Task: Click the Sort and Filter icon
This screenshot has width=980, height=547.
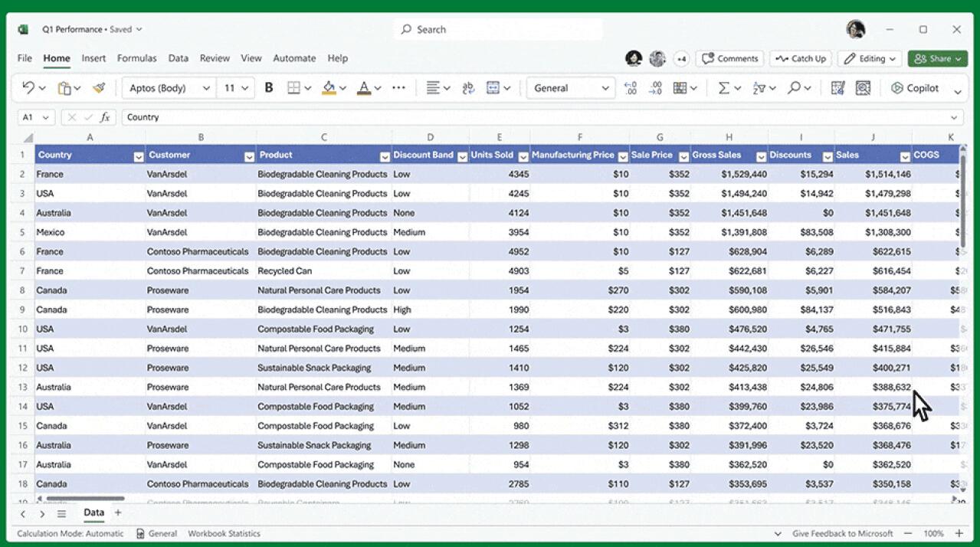Action: 759,88
